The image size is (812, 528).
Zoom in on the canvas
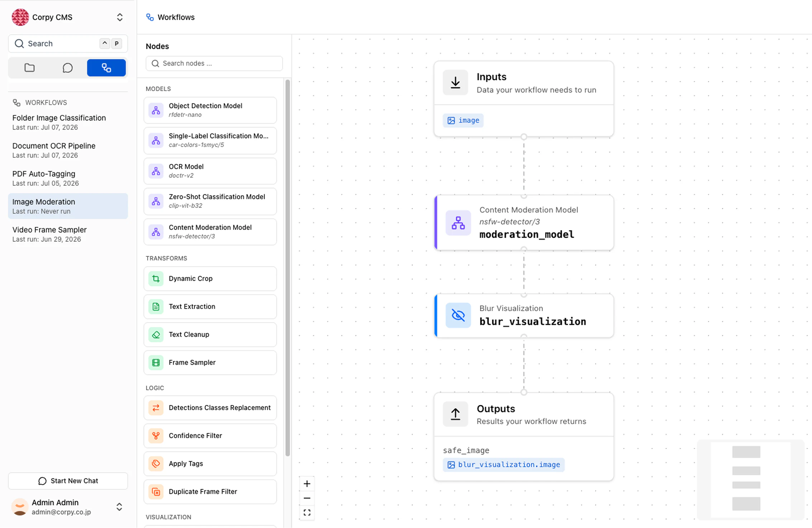(x=307, y=484)
